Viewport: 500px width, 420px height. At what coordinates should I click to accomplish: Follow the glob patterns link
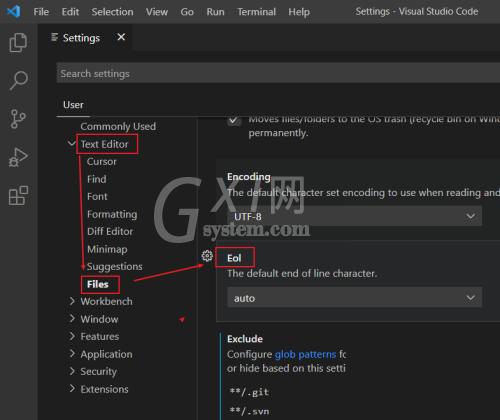305,354
